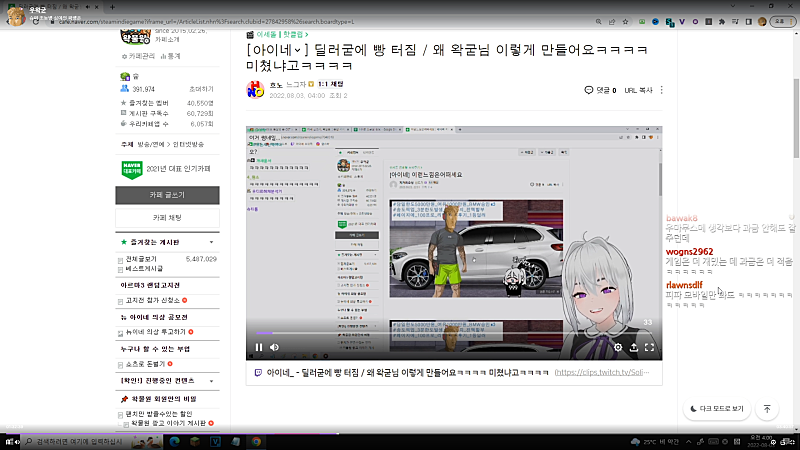Open Chrome from the Windows taskbar
The image size is (800, 450).
[257, 441]
